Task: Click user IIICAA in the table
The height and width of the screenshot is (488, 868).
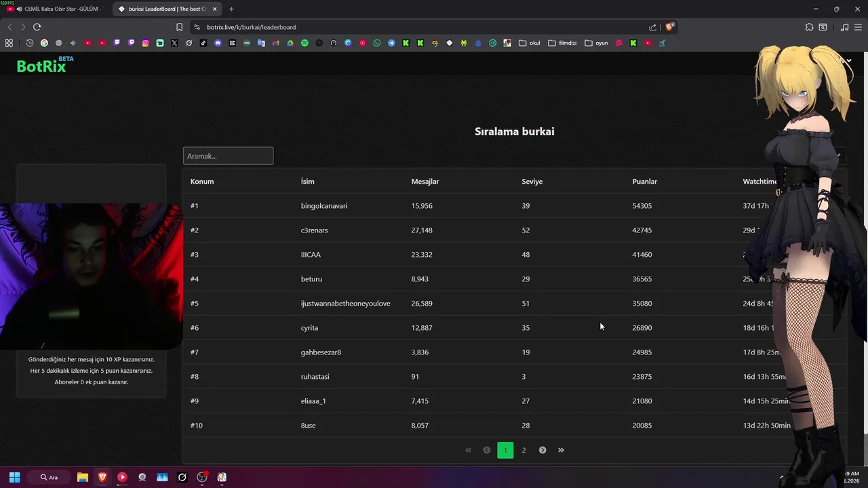Action: (x=311, y=255)
